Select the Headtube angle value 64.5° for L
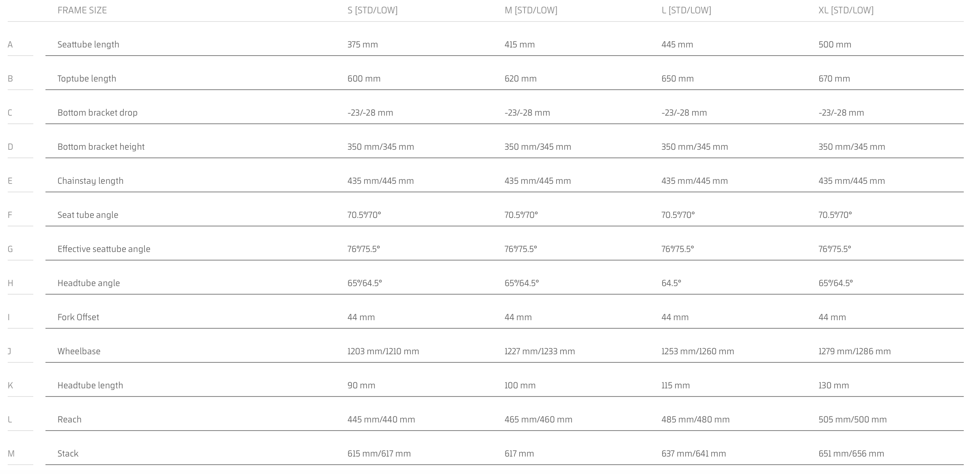The image size is (980, 474). click(x=671, y=283)
